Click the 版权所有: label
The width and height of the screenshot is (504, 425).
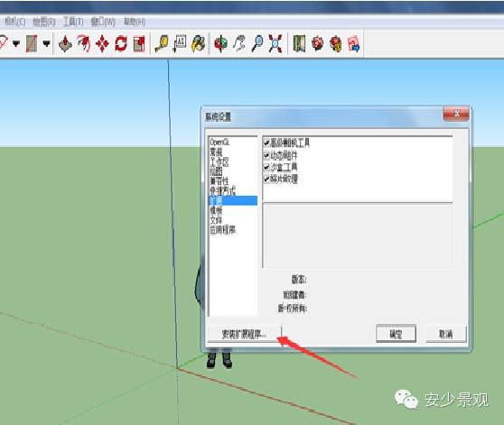pos(293,309)
